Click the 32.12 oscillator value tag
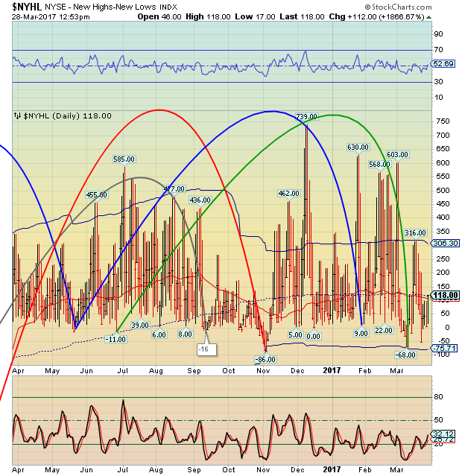462x476 pixels. pos(445,434)
